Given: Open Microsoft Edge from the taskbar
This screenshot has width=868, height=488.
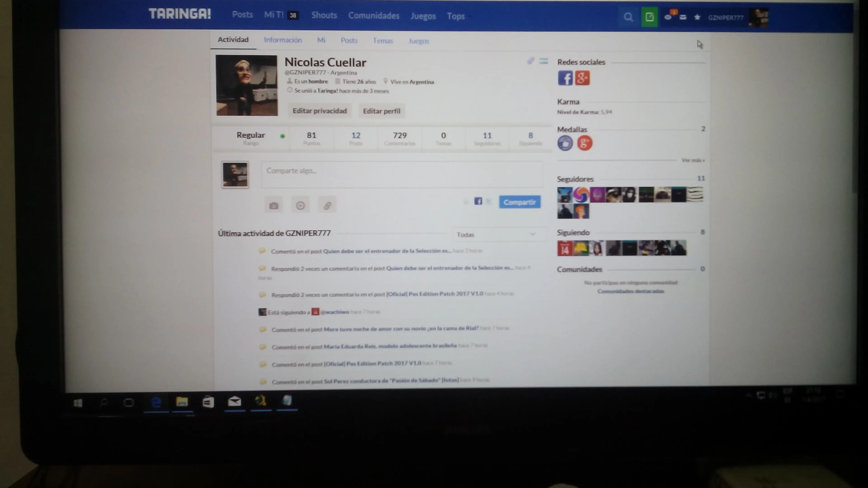Looking at the screenshot, I should pyautogui.click(x=156, y=402).
